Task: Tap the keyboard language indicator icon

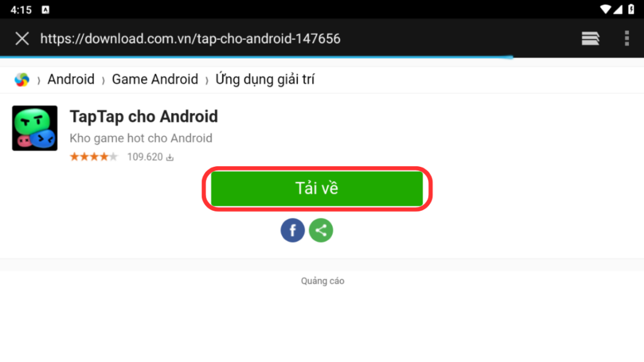Action: click(x=46, y=10)
